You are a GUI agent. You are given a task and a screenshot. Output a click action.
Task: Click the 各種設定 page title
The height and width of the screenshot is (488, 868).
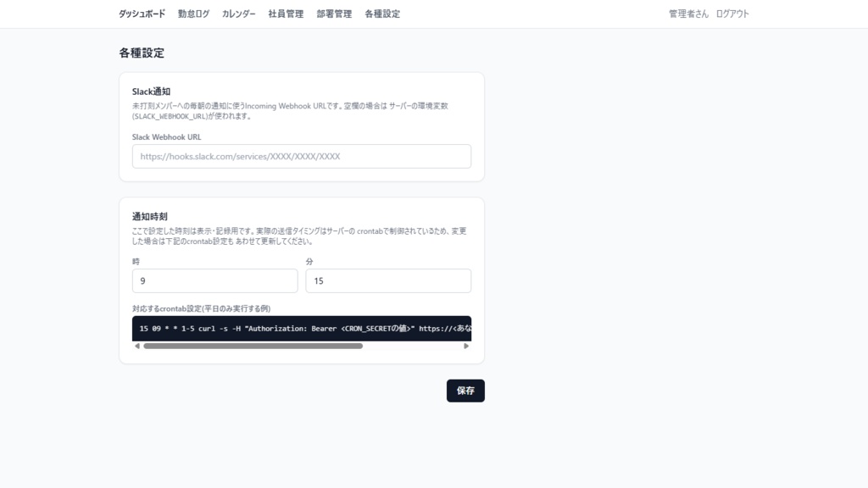[x=142, y=53]
